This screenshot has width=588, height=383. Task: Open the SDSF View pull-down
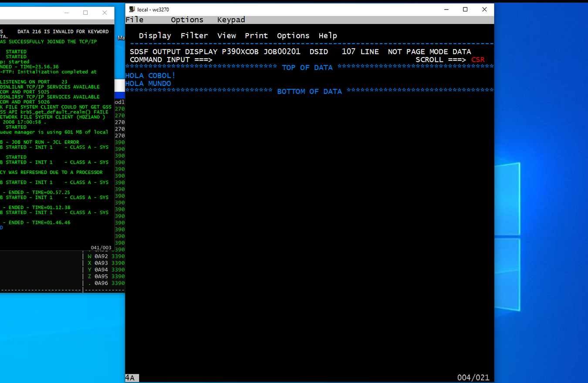[226, 36]
